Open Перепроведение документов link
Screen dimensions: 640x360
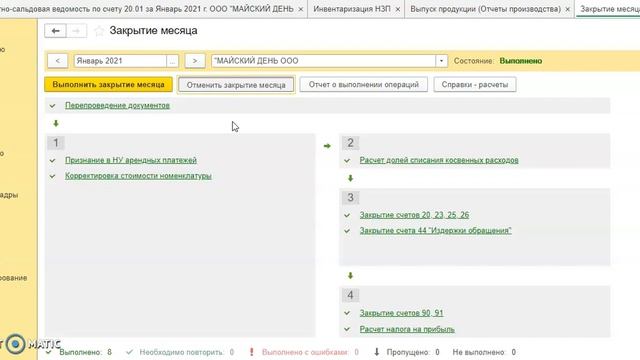pos(117,105)
